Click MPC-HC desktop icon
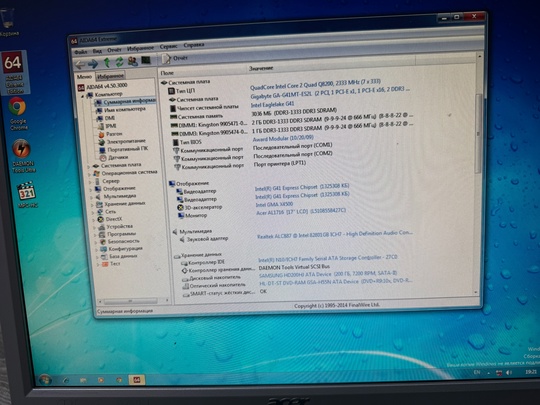 pyautogui.click(x=27, y=194)
